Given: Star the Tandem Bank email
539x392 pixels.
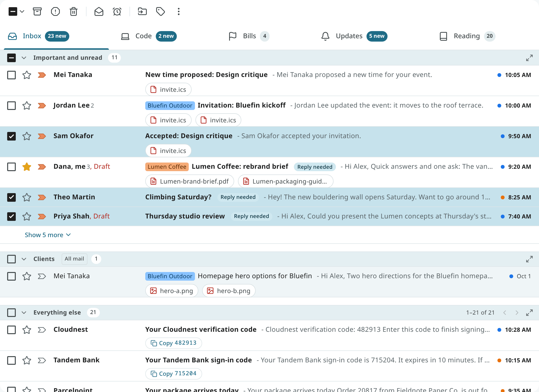Looking at the screenshot, I should point(27,360).
